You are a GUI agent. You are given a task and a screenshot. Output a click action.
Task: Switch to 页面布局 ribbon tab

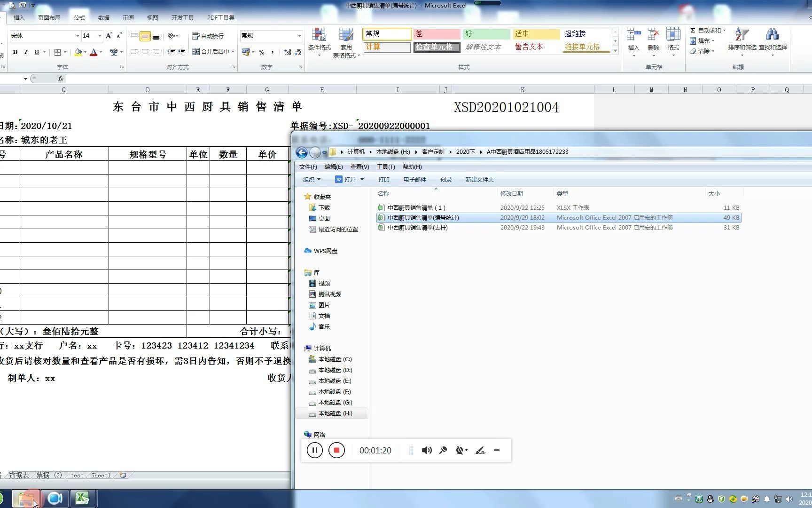point(49,17)
